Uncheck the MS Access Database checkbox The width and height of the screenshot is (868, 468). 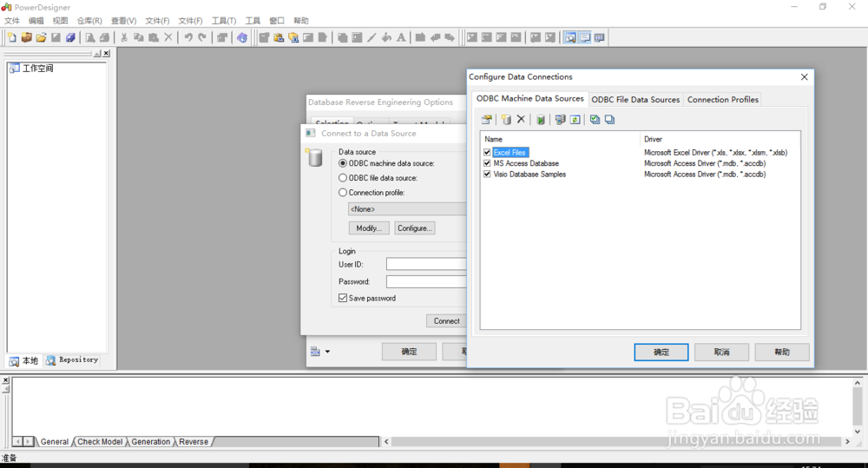coord(487,163)
